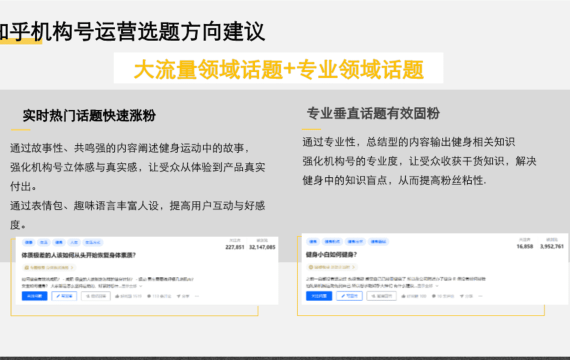Expand full description chevron in 健身小白 card
Viewport: 570px width, 360px height.
click(x=437, y=286)
